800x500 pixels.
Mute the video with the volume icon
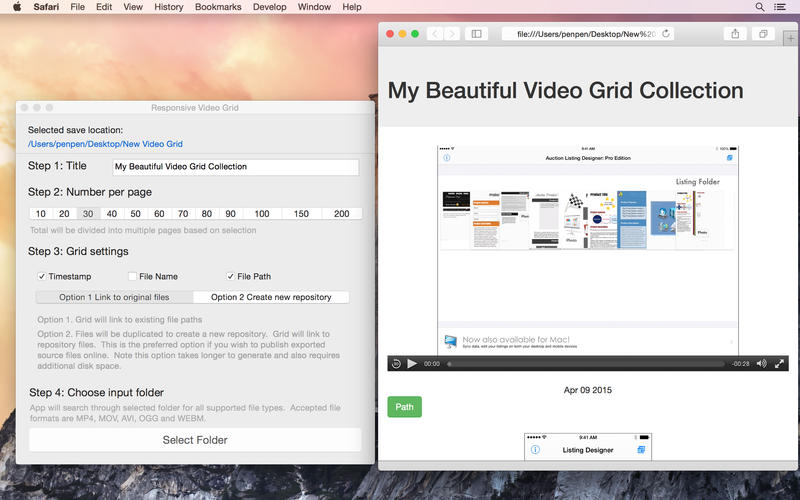point(761,364)
